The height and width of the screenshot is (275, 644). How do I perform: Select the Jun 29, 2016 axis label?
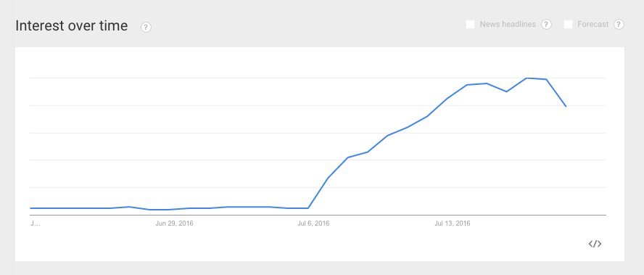174,223
